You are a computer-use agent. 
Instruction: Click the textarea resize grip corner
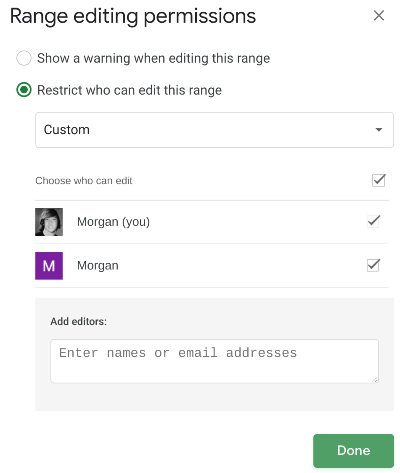click(376, 380)
